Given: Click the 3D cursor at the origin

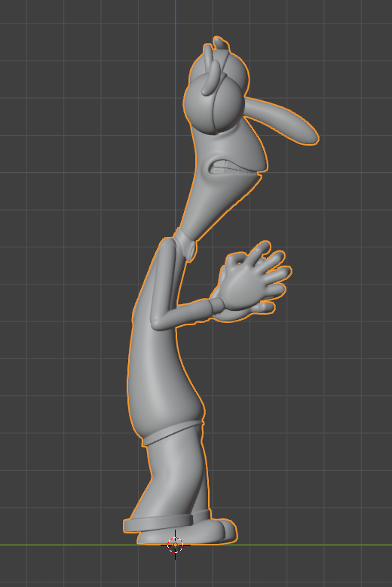Looking at the screenshot, I should tap(175, 545).
